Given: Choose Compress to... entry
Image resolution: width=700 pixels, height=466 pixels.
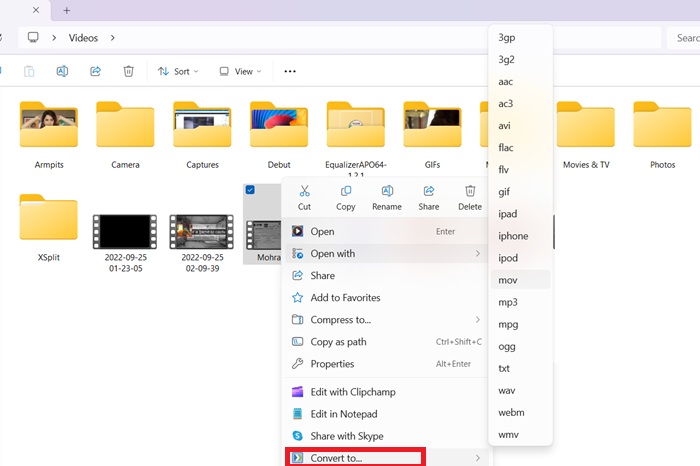Looking at the screenshot, I should click(x=386, y=320).
